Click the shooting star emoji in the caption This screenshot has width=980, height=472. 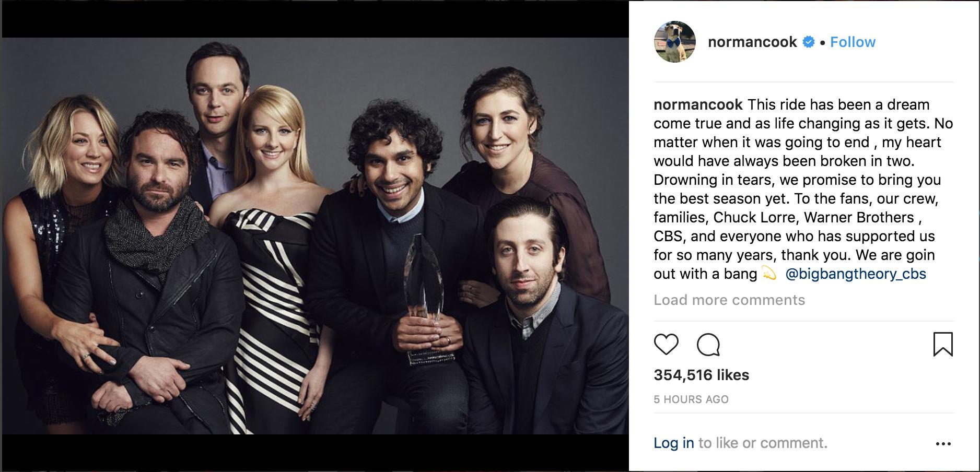point(769,274)
